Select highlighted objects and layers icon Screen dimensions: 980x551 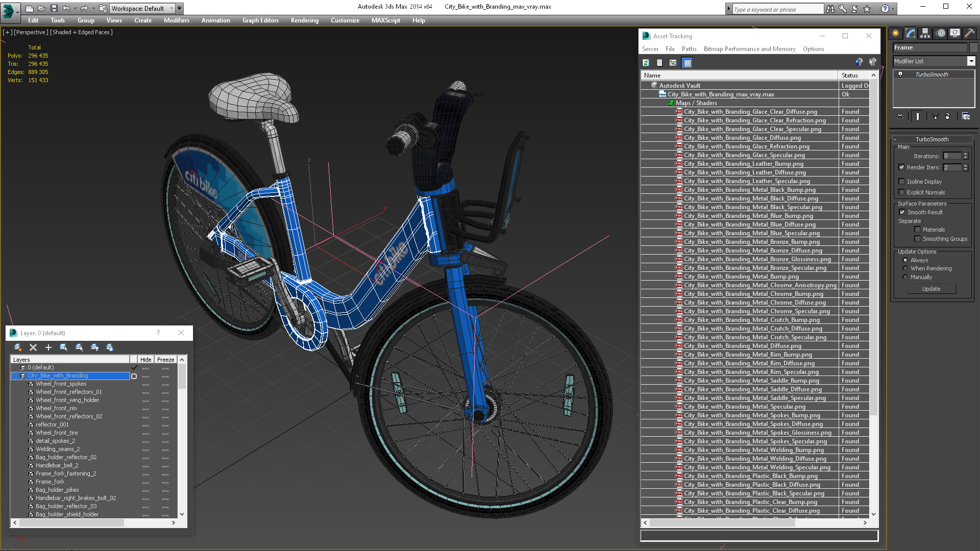(x=64, y=347)
